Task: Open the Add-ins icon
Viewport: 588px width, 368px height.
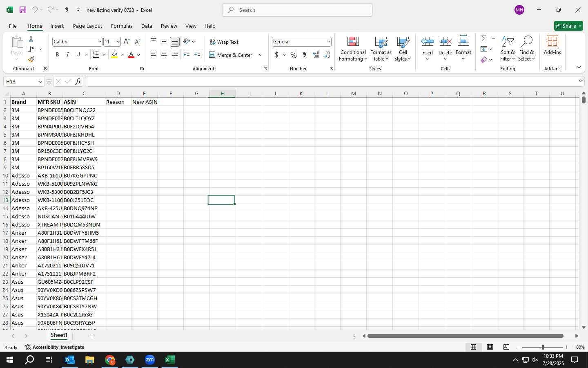Action: [552, 45]
